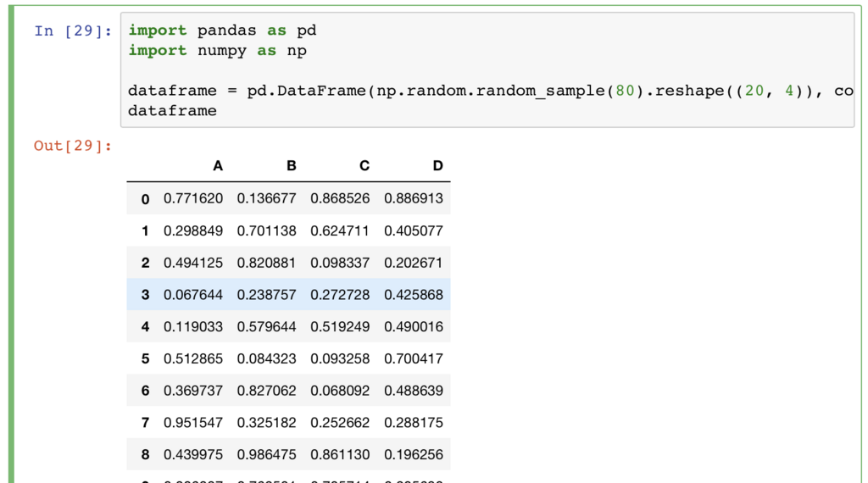Click cell value 0.490016
868x483 pixels.
pyautogui.click(x=414, y=327)
